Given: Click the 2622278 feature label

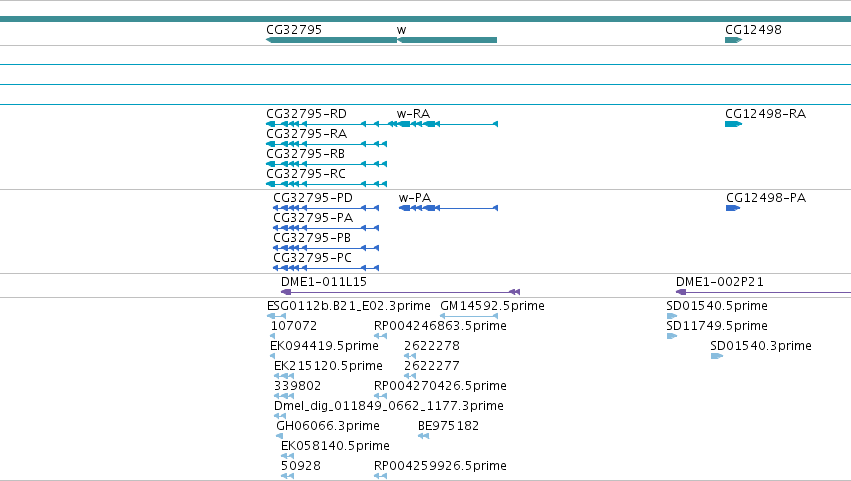Looking at the screenshot, I should tap(431, 346).
